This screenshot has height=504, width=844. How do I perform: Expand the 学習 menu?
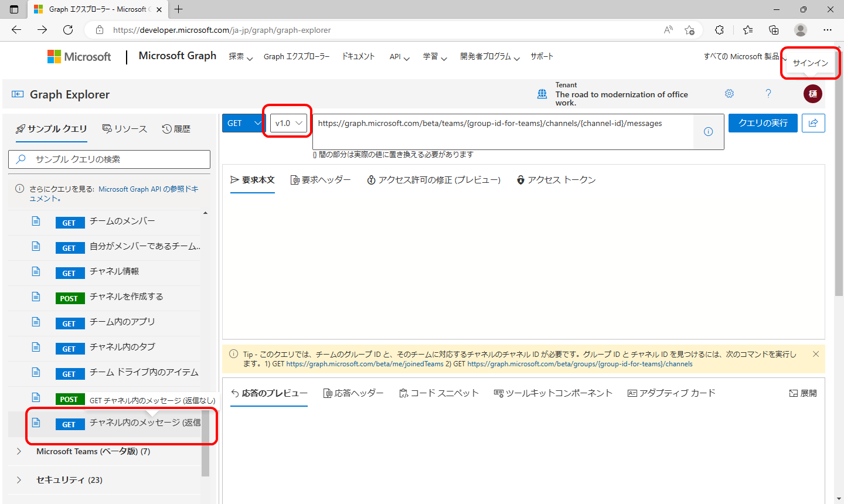435,57
